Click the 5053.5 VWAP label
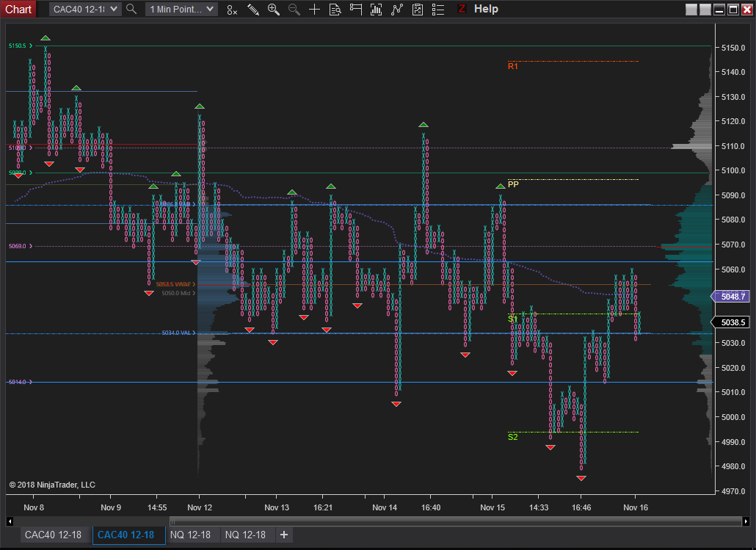 tap(173, 284)
